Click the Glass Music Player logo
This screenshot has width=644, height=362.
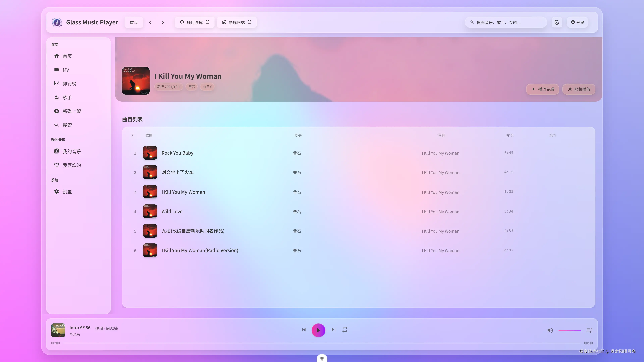pos(57,22)
